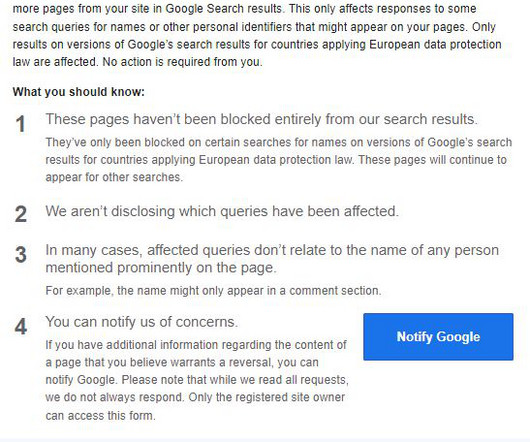Click 'Only the registered site owner' text
The image size is (530, 442).
pos(267,397)
